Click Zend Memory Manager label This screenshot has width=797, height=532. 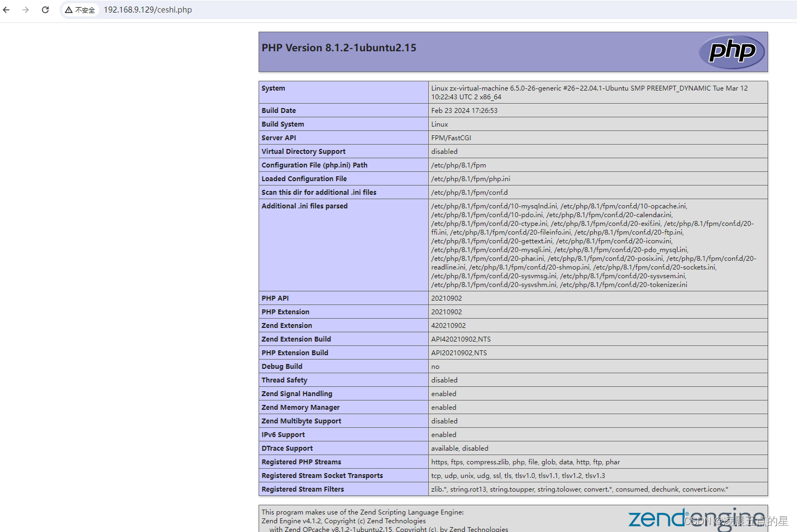coord(301,408)
